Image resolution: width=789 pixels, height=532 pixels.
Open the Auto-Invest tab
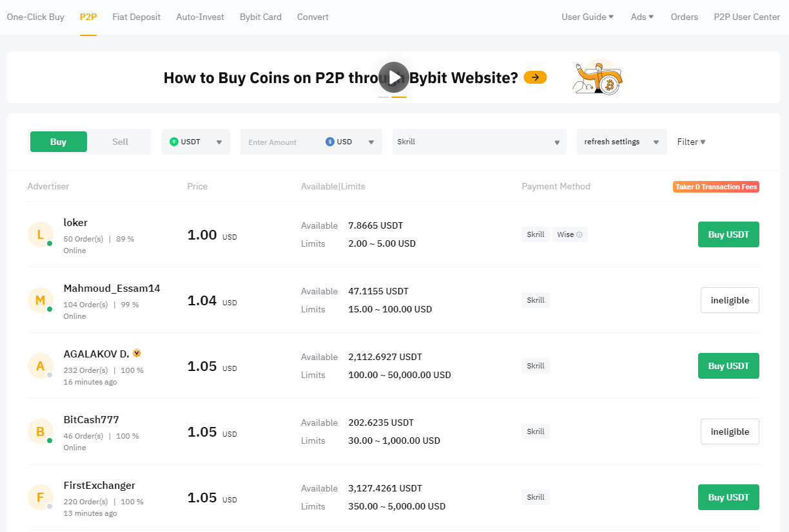pyautogui.click(x=200, y=17)
